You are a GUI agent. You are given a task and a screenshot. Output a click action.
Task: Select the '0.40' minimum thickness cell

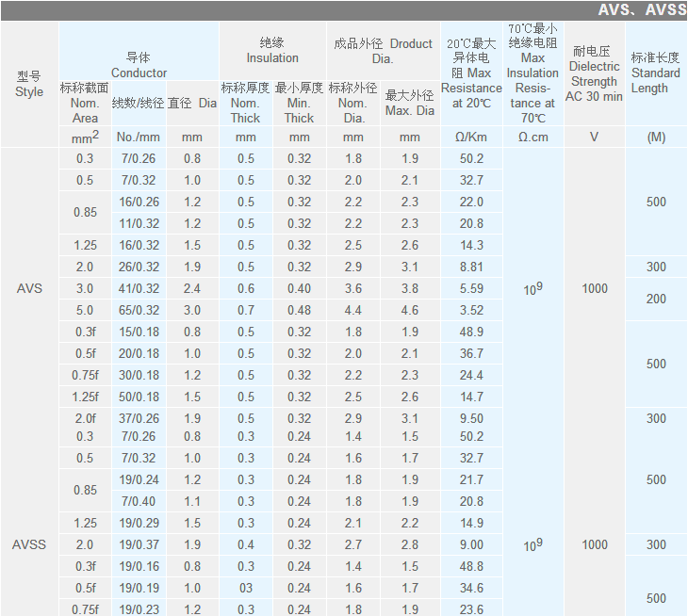pyautogui.click(x=300, y=288)
